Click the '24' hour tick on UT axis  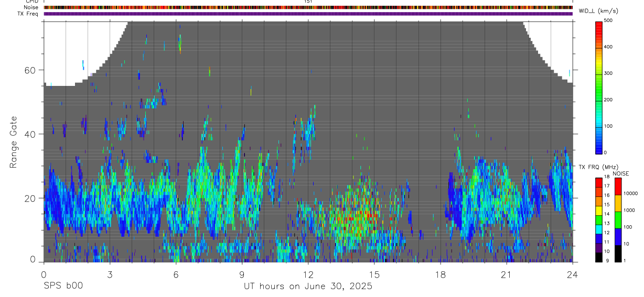pyautogui.click(x=572, y=274)
